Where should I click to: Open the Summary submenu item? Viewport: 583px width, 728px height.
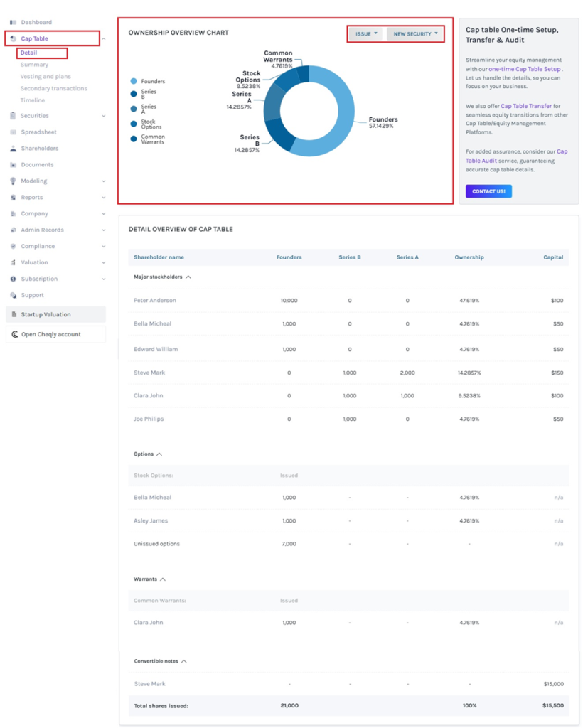coord(34,65)
